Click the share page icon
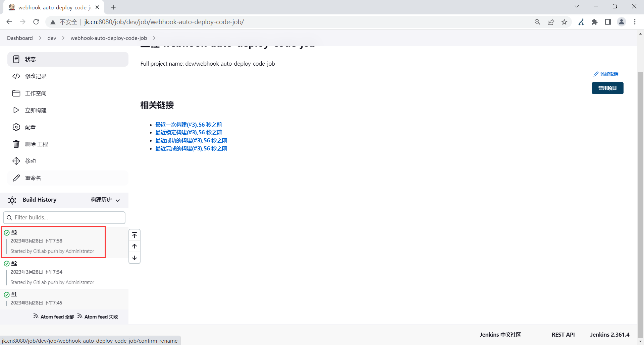The width and height of the screenshot is (644, 345). click(x=551, y=22)
